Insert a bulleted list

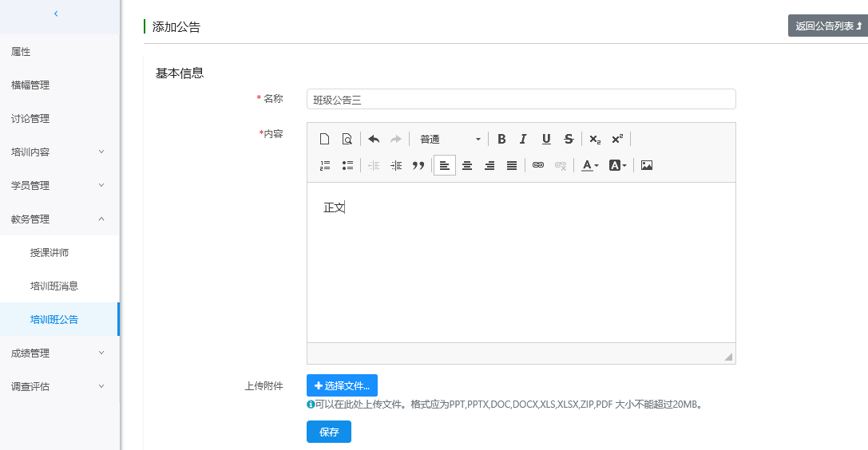347,165
